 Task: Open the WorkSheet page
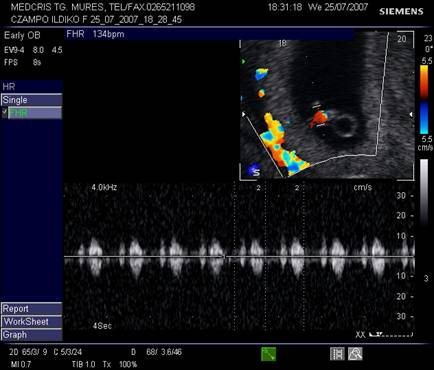click(32, 322)
